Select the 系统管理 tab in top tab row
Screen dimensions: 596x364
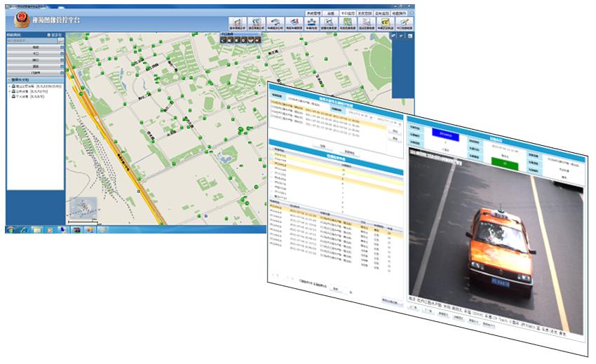pos(313,13)
